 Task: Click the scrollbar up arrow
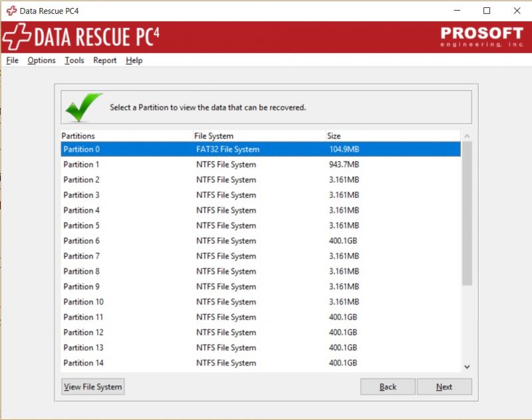(467, 136)
